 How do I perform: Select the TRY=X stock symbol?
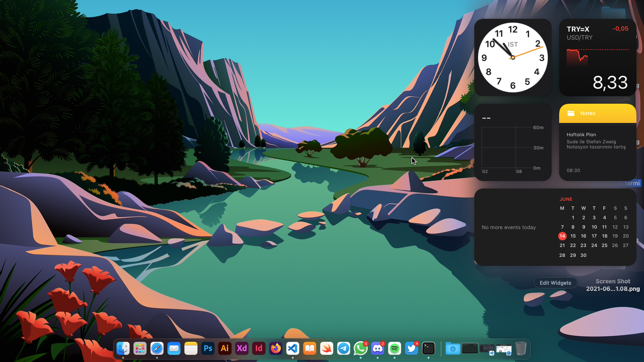578,29
